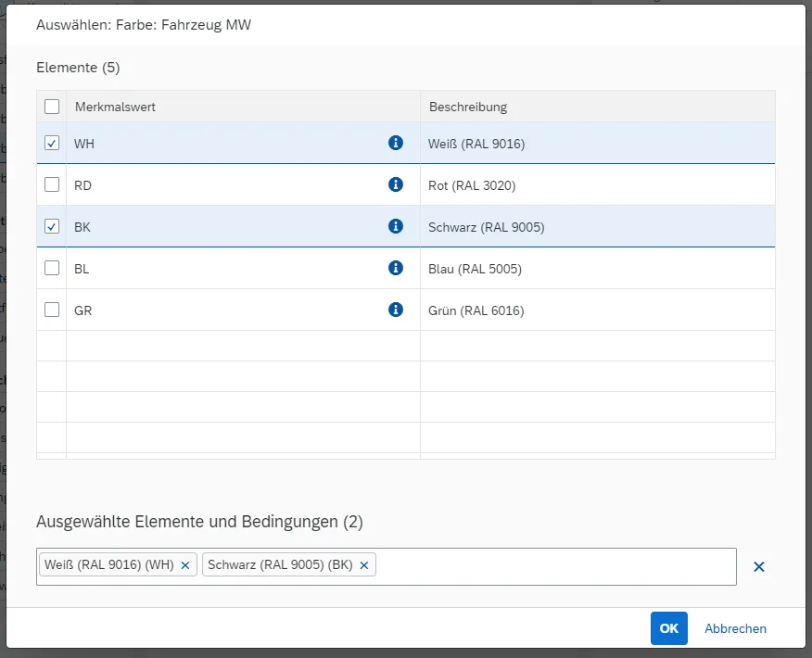Image resolution: width=812 pixels, height=658 pixels.
Task: Click info icon beside BL
Action: point(396,268)
